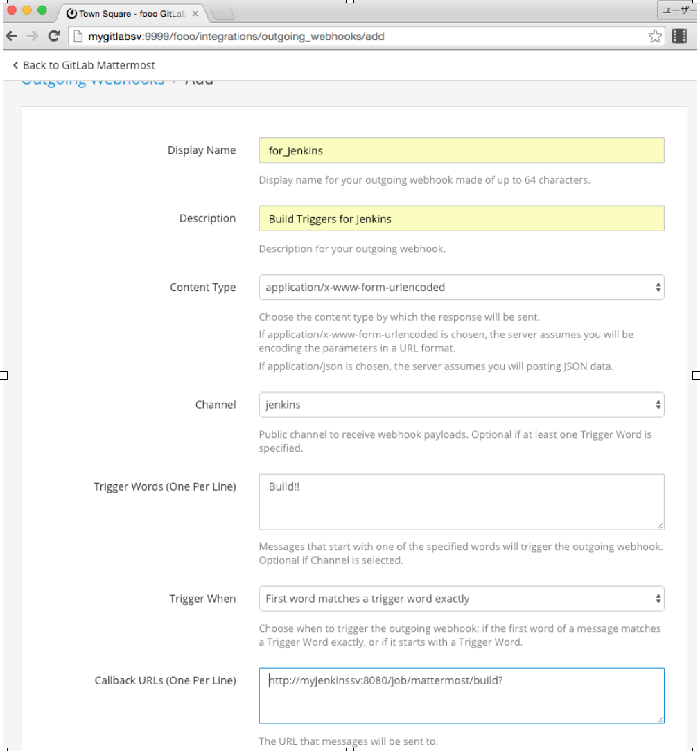The image size is (700, 751).
Task: Click the Mattermost favicon on the browser tab
Action: pyautogui.click(x=70, y=12)
